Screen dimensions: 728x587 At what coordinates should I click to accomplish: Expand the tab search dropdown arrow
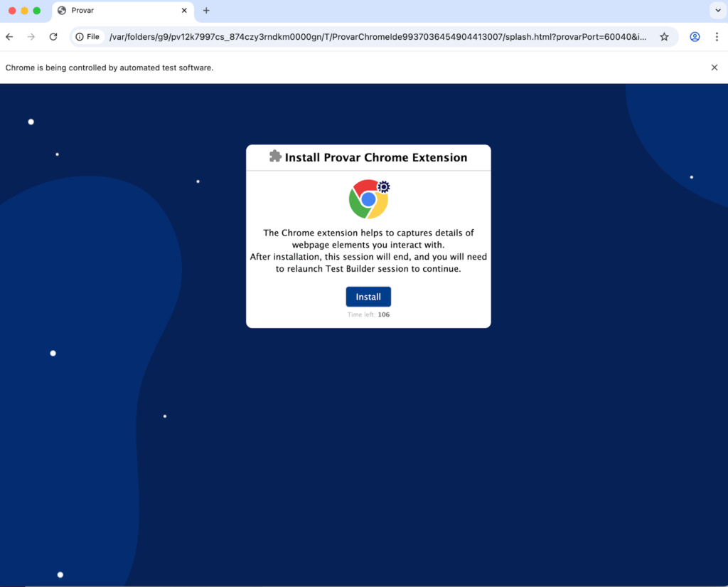point(718,10)
